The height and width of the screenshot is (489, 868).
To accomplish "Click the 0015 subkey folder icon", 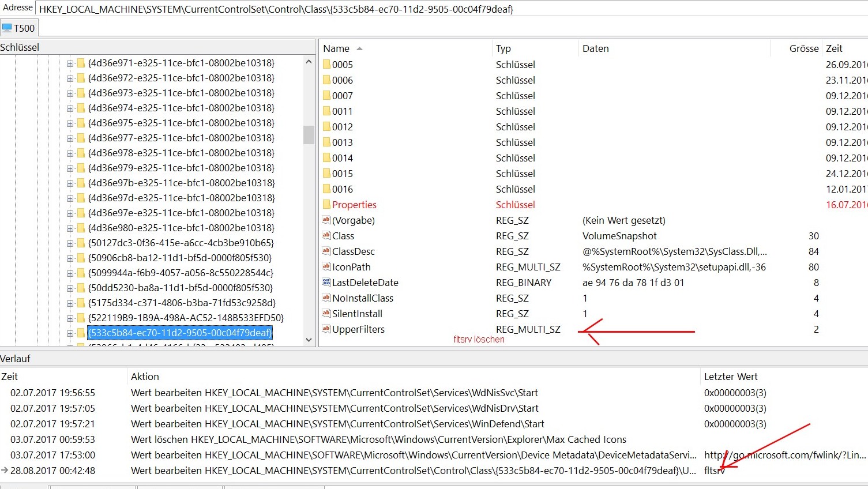I will [x=326, y=173].
